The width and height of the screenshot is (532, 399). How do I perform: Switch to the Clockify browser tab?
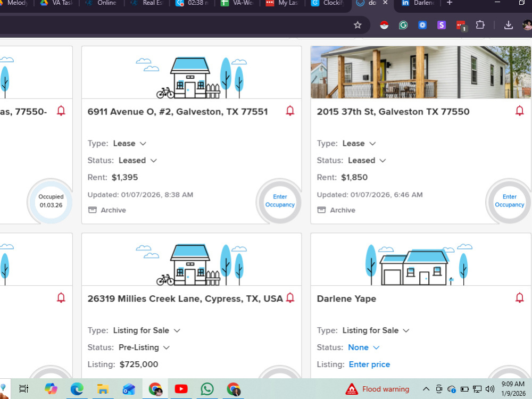[328, 3]
